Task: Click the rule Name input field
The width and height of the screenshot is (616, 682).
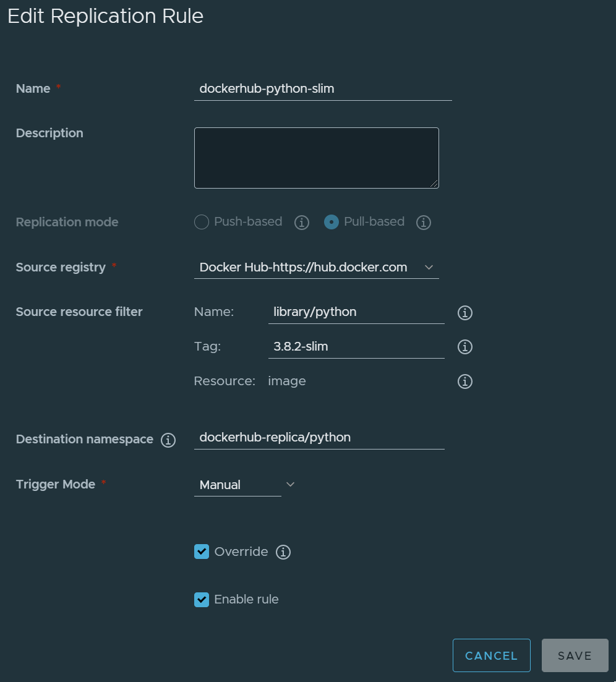Action: click(x=322, y=89)
